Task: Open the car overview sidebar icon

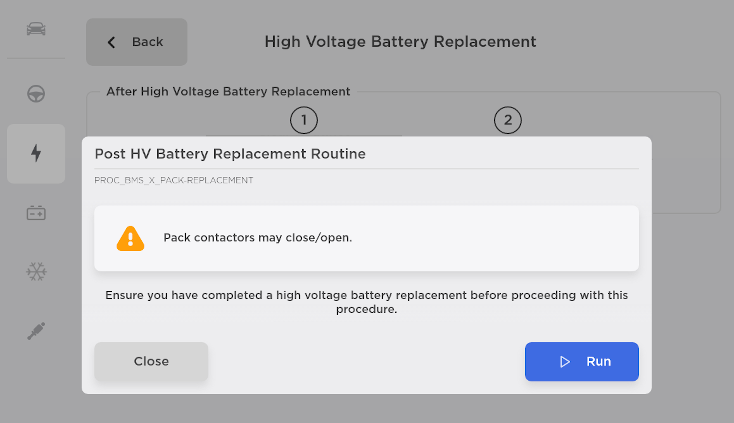Action: coord(36,27)
